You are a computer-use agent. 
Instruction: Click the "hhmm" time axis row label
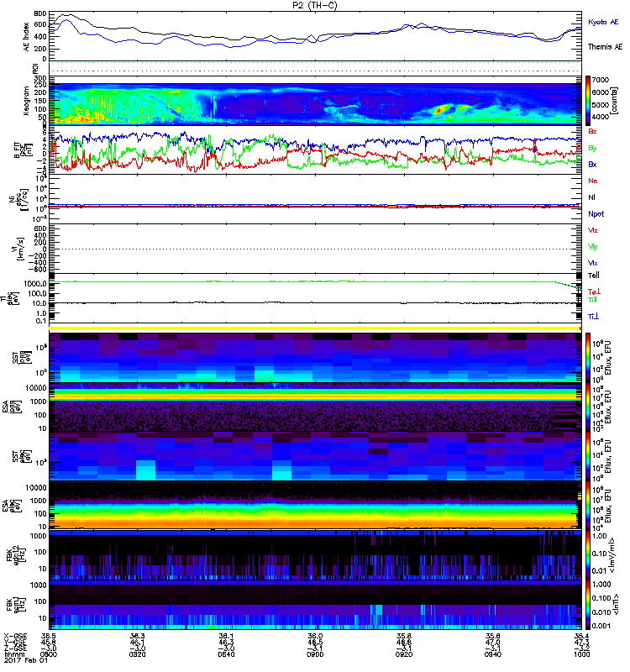click(x=13, y=654)
